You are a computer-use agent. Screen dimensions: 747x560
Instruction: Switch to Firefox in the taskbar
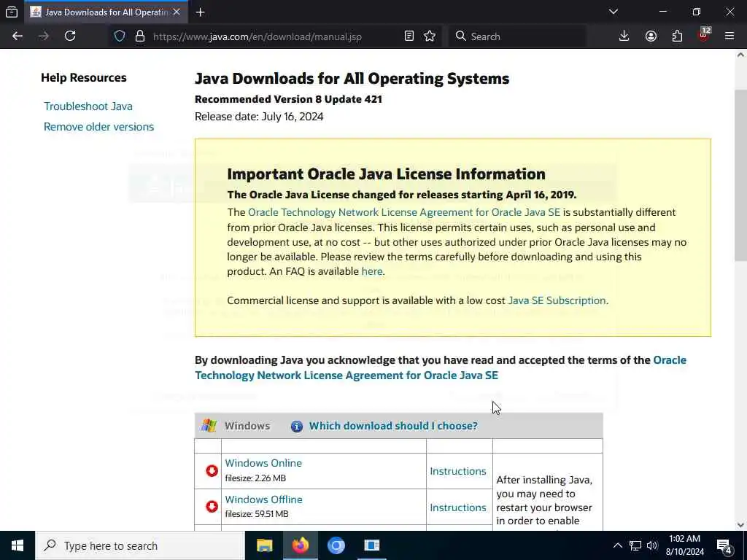pyautogui.click(x=300, y=545)
